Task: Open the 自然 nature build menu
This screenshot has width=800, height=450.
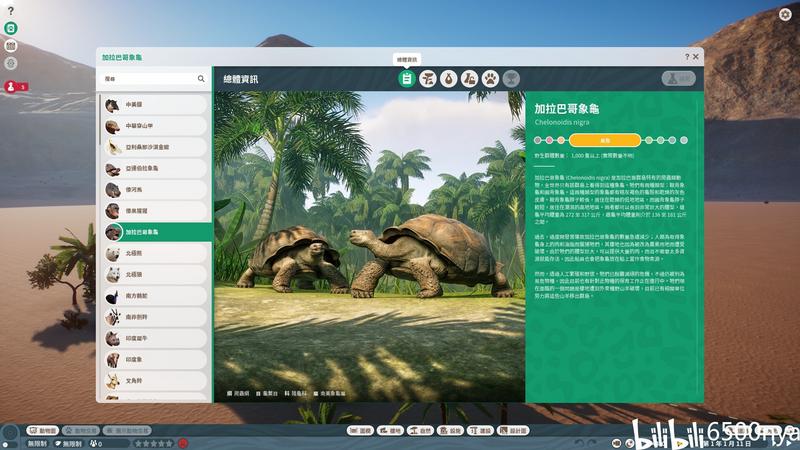Action: (420, 431)
